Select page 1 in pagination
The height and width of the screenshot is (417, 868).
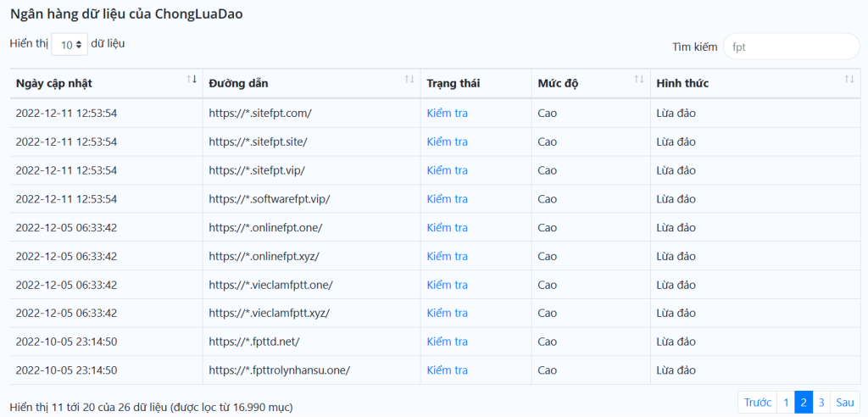(x=786, y=402)
